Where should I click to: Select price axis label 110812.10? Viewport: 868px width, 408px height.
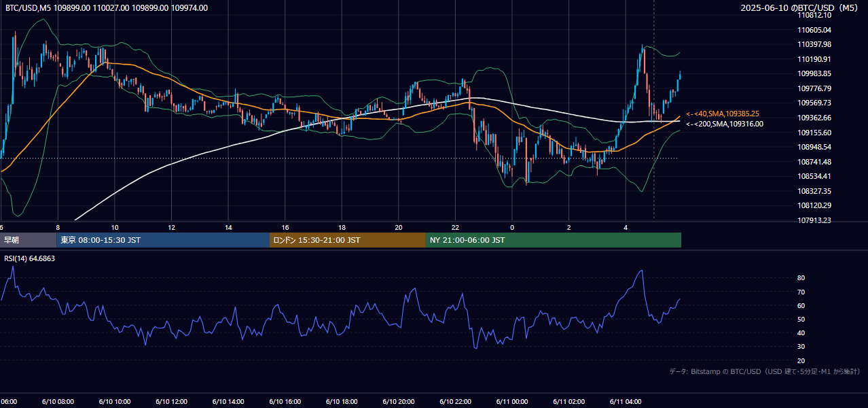point(814,15)
